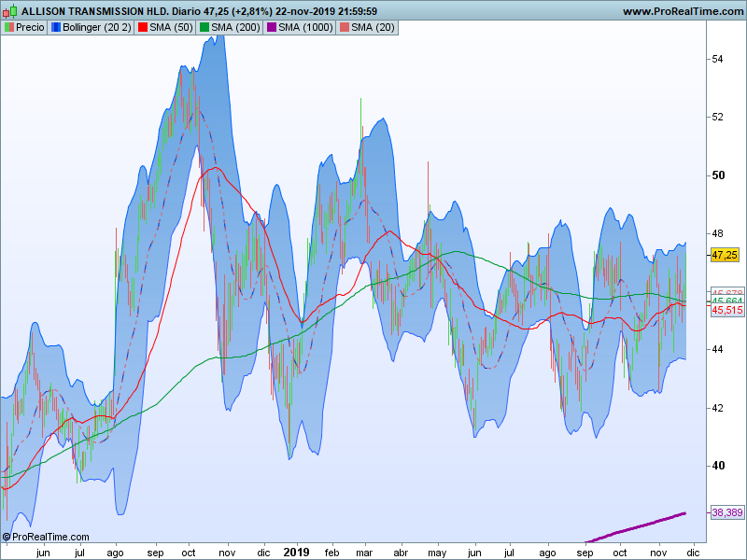Viewport: 747px width, 560px height.
Task: Select the Precio legend label
Action: 30,28
